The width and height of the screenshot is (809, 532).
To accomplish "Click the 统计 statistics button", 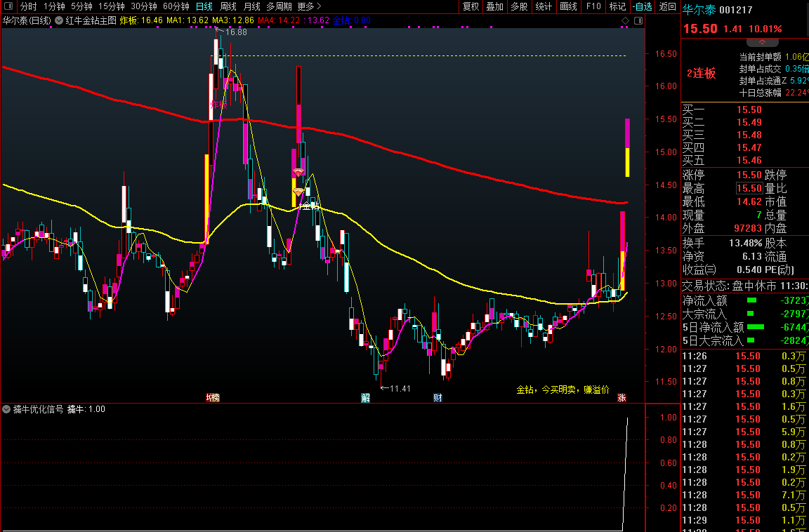I will click(544, 6).
